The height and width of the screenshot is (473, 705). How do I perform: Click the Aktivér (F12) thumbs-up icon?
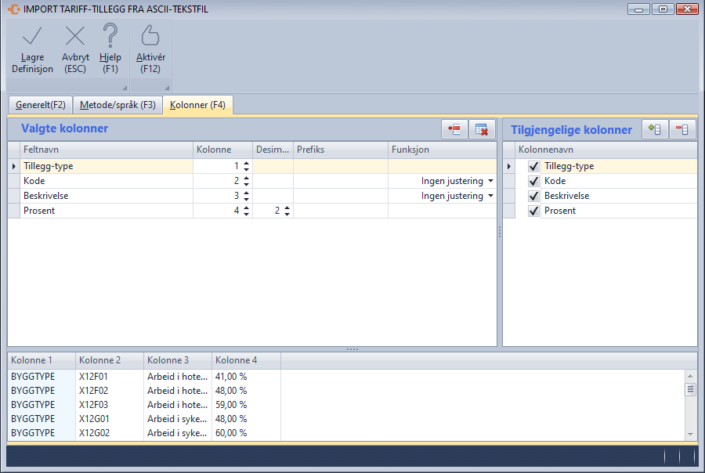point(150,37)
